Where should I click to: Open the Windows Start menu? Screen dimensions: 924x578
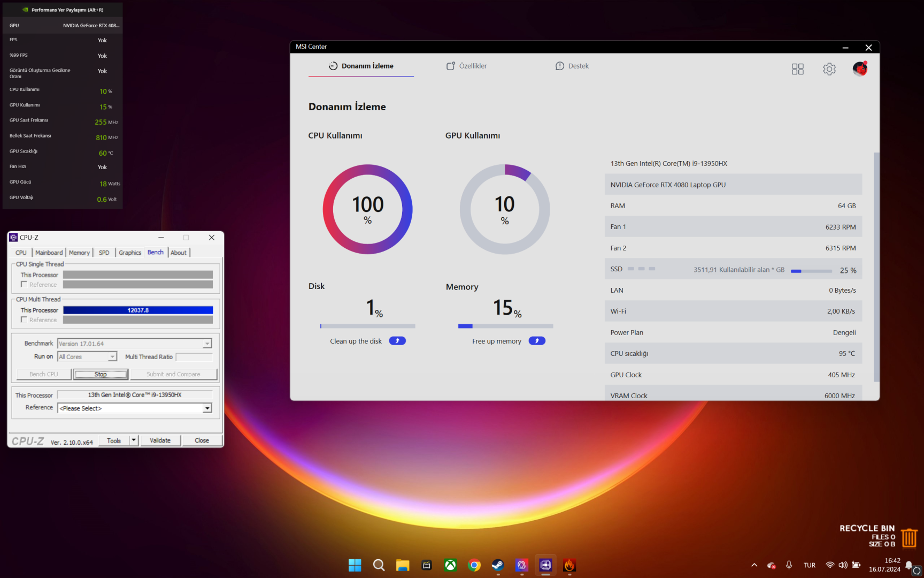[x=355, y=565]
